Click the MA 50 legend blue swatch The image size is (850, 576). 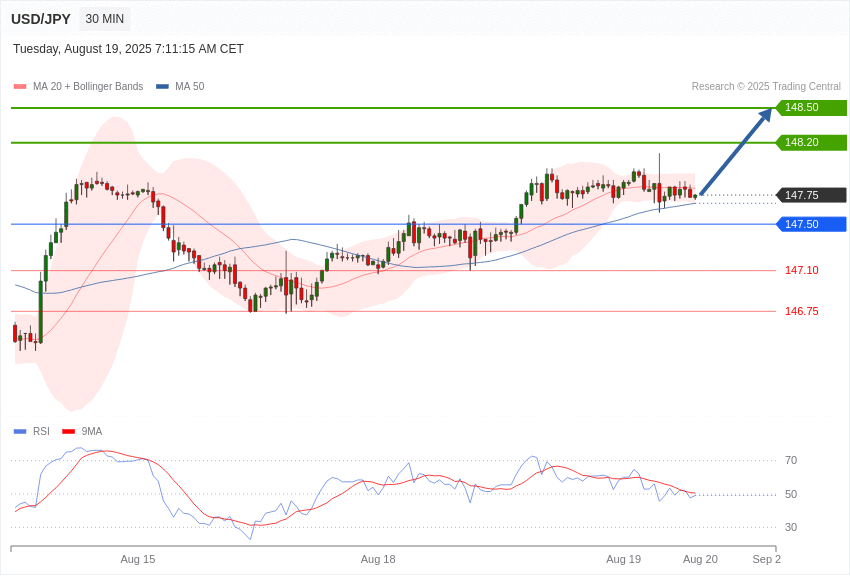[x=162, y=87]
